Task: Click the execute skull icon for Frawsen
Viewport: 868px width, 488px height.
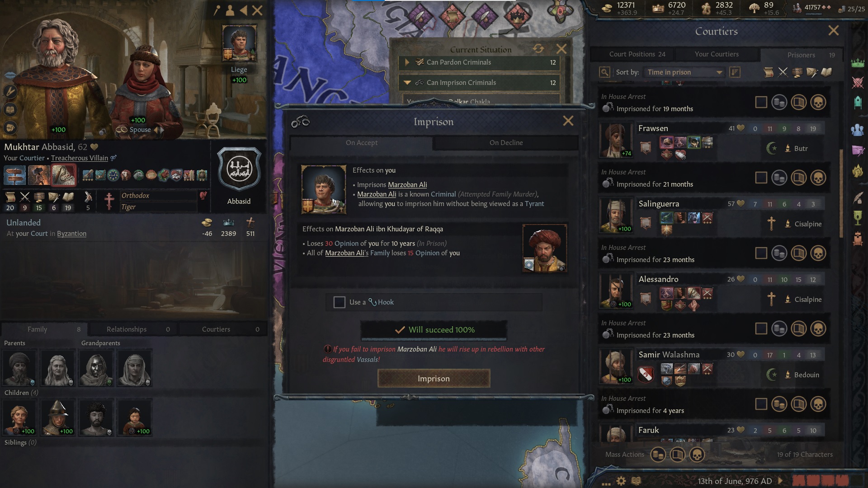Action: [818, 178]
